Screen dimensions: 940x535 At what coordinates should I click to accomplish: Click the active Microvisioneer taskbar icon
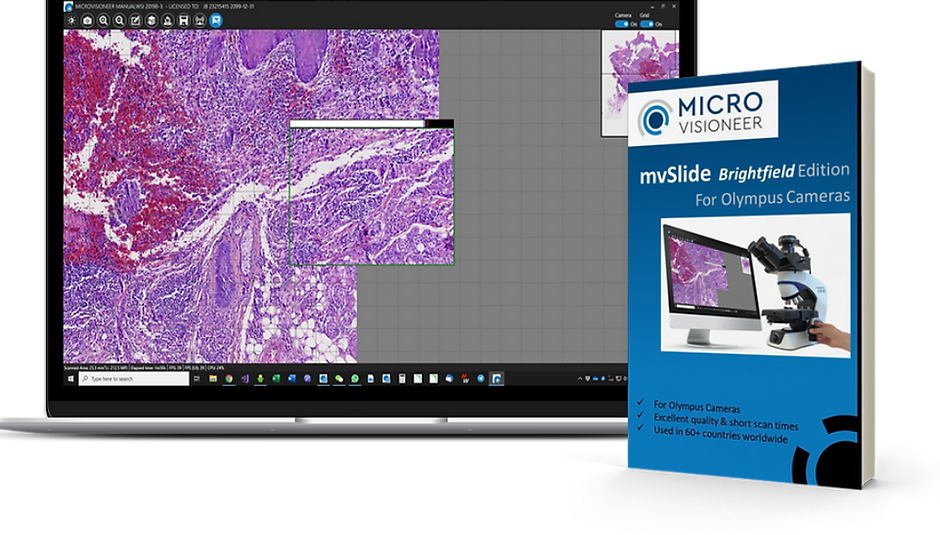496,378
